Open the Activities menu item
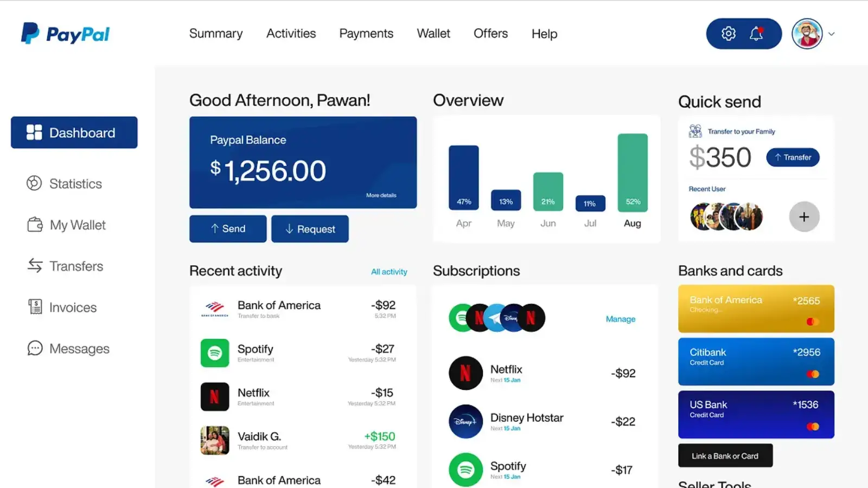 [x=291, y=33]
